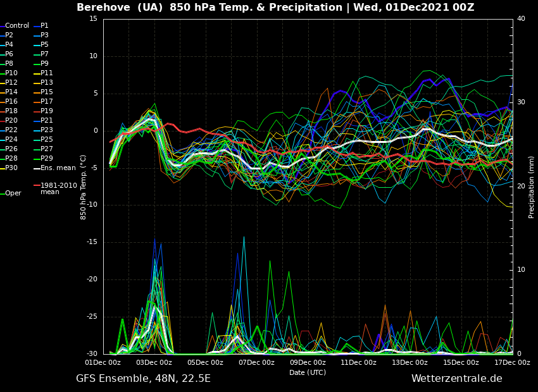Click the P29 legend label
The width and height of the screenshot is (538, 392).
(x=47, y=159)
